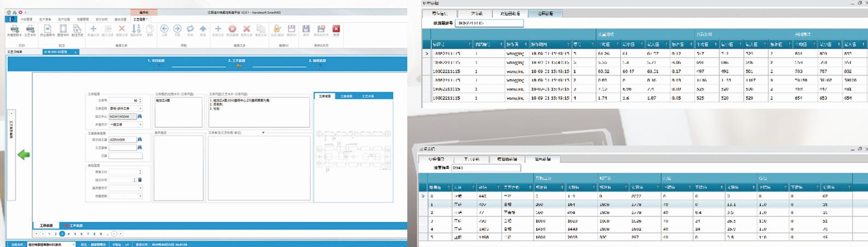Select page 4 in the pagination bar
Screen dimensions: 868x247
[x=68, y=234]
